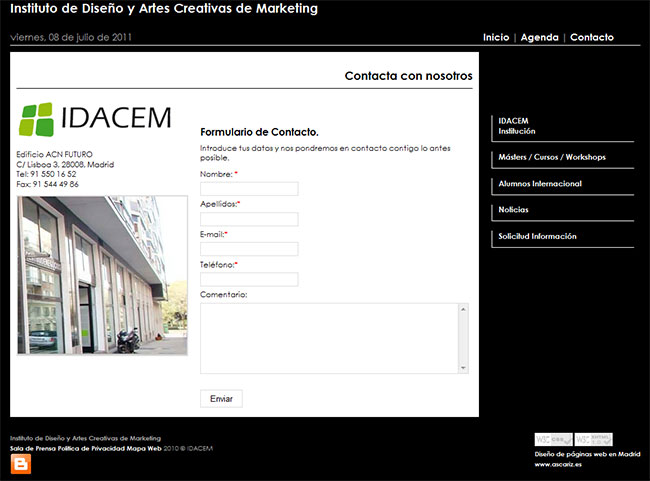
Task: Click the IDACEM green logo
Action: point(95,119)
